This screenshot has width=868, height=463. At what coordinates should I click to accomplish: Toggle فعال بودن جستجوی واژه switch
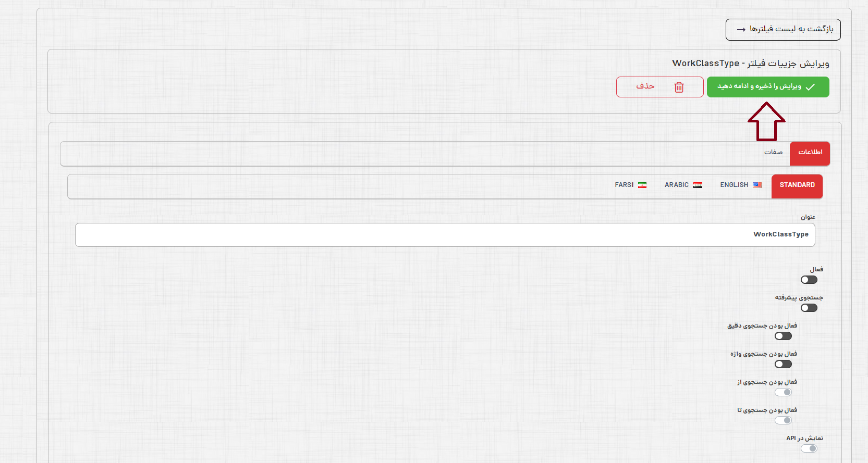pyautogui.click(x=783, y=364)
